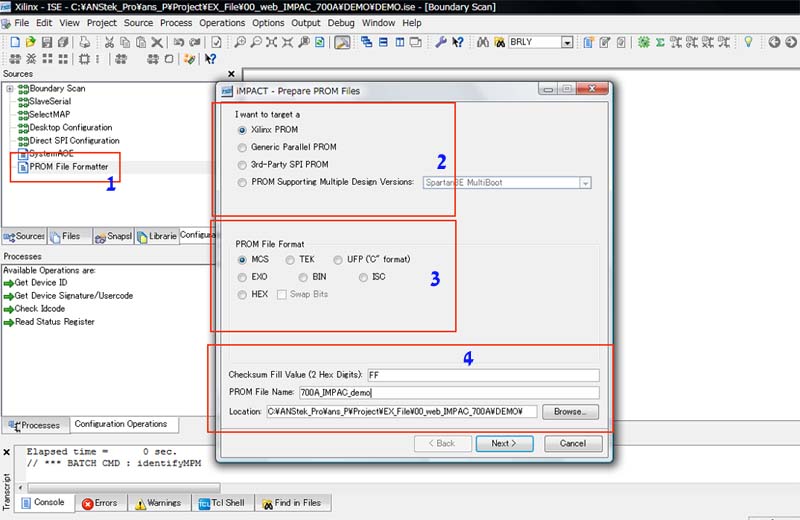
Task: Toggle the Swap Bits checkbox
Action: point(282,294)
